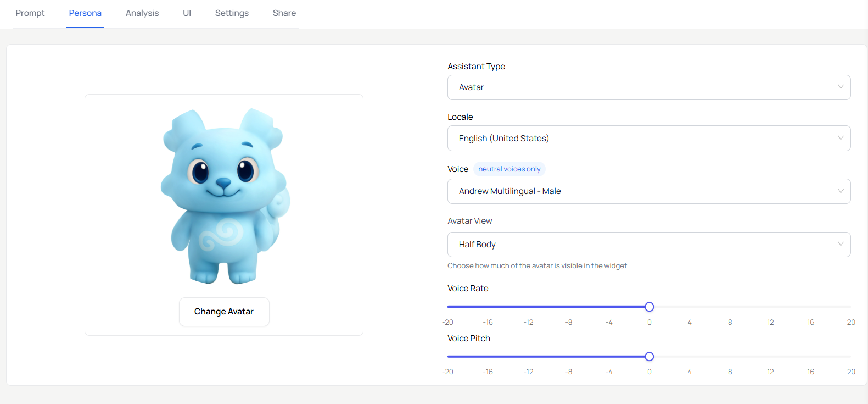The width and height of the screenshot is (868, 404).
Task: Select the Persona tab
Action: point(85,13)
